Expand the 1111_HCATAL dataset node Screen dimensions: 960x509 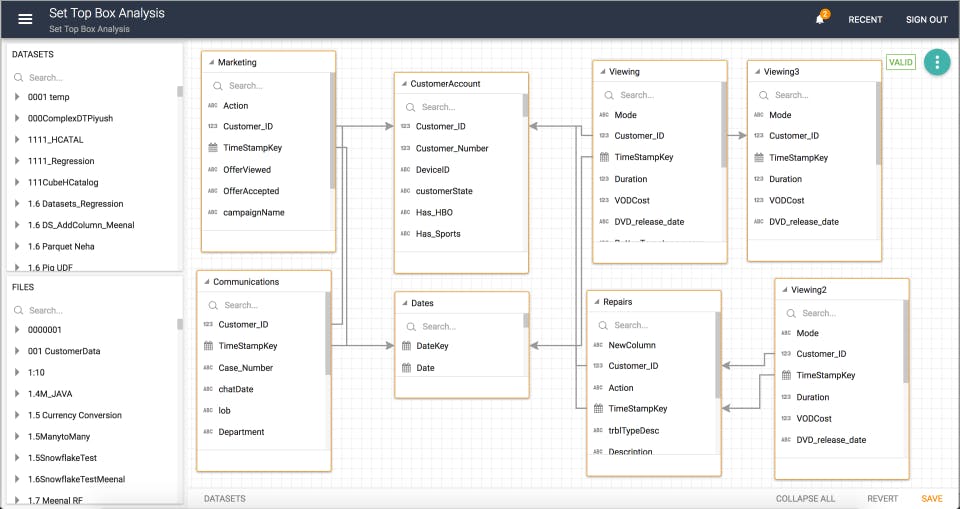click(17, 140)
